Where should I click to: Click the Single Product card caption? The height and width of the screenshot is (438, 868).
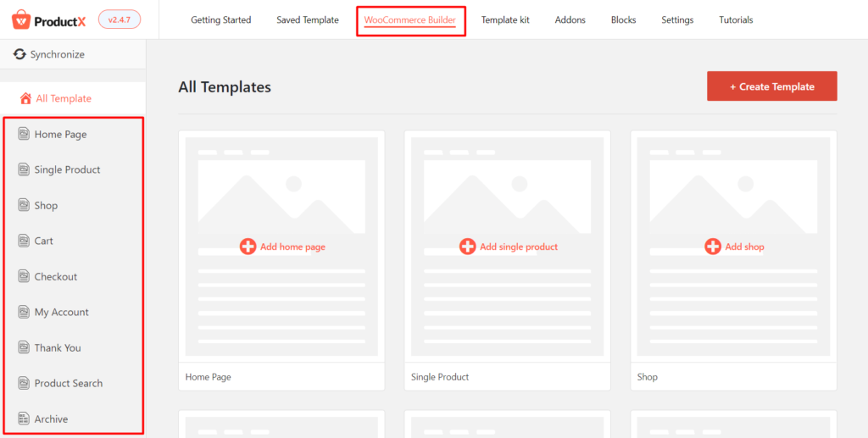440,377
